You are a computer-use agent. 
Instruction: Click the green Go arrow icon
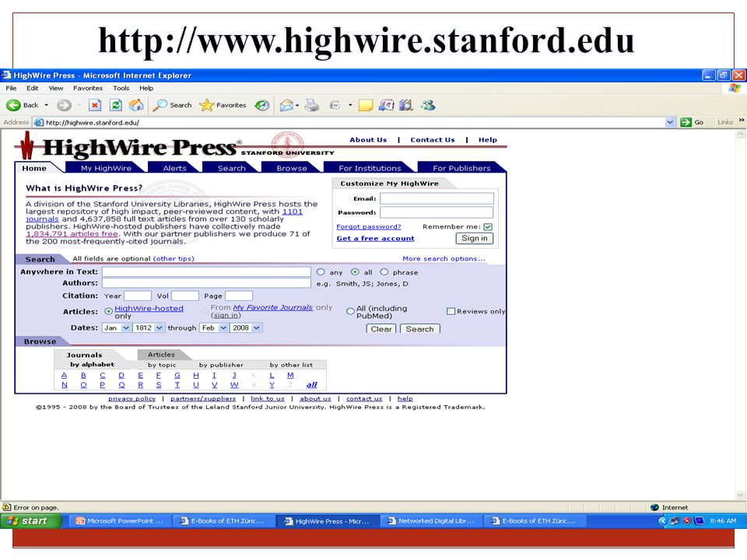pos(686,122)
